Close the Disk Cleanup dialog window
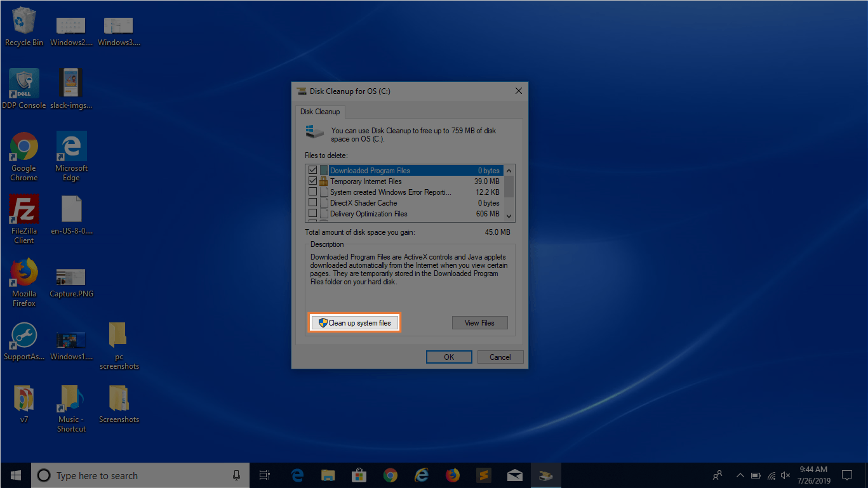 click(x=518, y=91)
